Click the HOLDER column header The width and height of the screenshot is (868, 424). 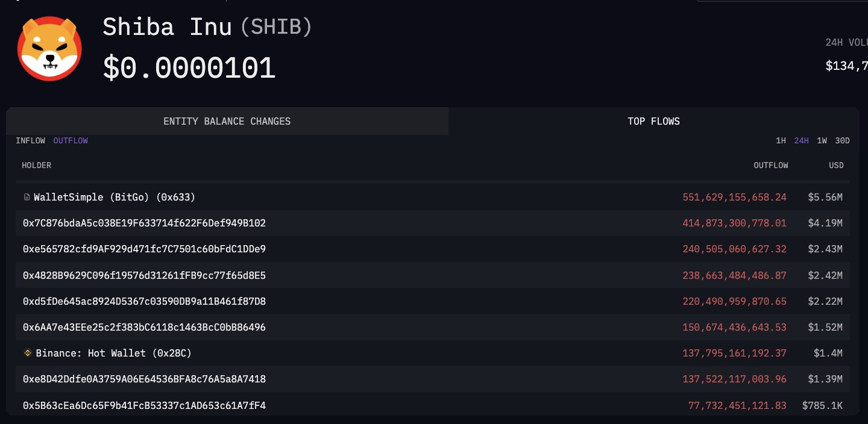pyautogui.click(x=37, y=165)
